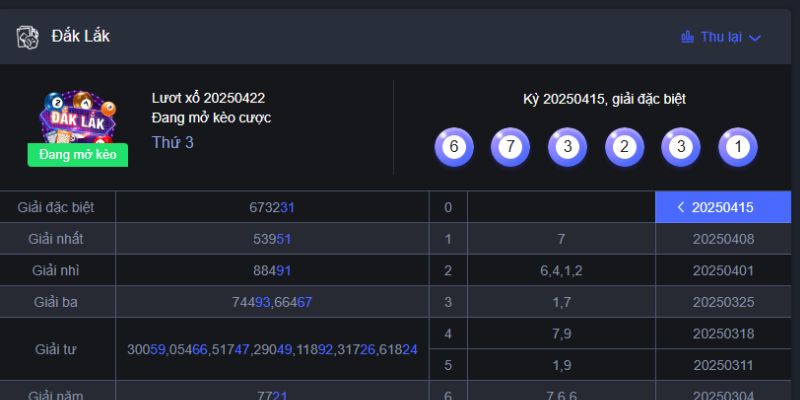Select draw date 20250304
The width and height of the screenshot is (800, 400).
pyautogui.click(x=723, y=396)
